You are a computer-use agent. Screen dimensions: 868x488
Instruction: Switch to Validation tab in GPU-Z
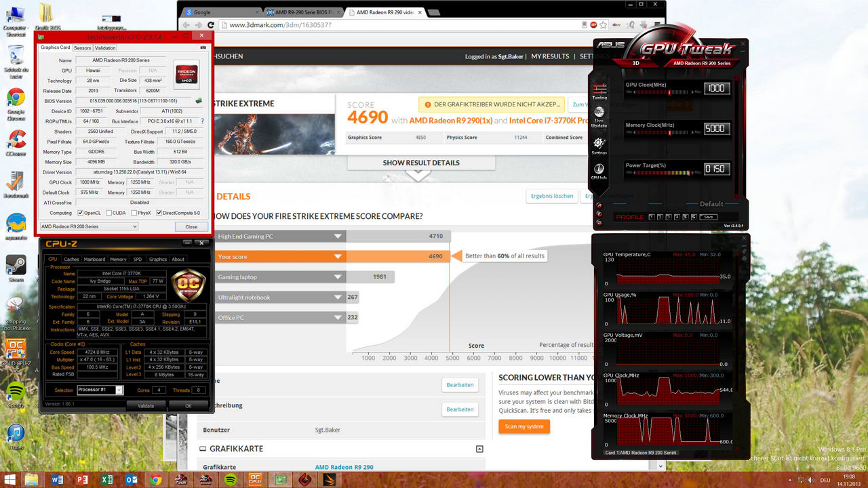[105, 48]
